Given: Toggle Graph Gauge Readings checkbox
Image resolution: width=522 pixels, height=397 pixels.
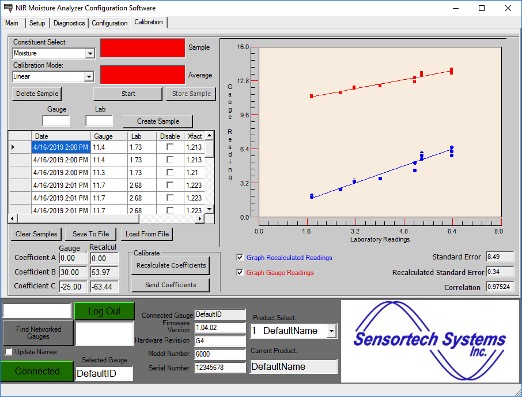Looking at the screenshot, I should tap(240, 272).
